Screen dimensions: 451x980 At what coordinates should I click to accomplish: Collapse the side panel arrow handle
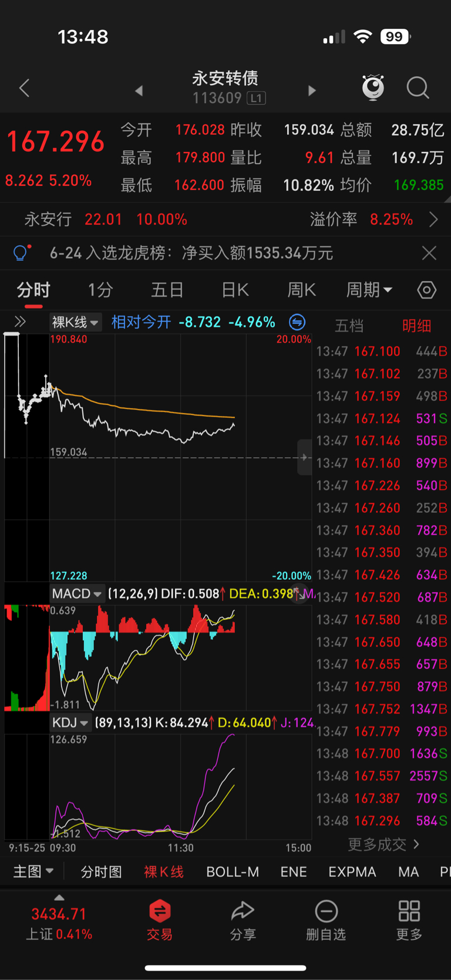(304, 457)
